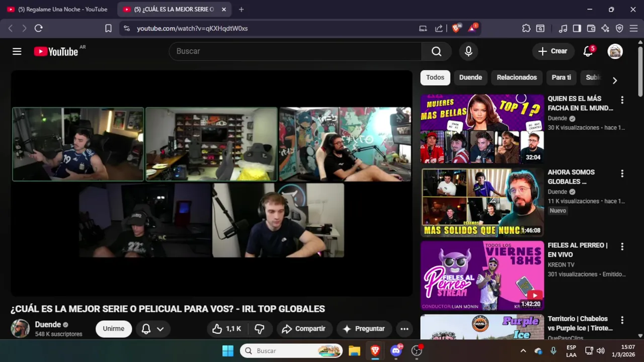Select the Todos filter chip
Image resolution: width=644 pixels, height=362 pixels.
435,77
